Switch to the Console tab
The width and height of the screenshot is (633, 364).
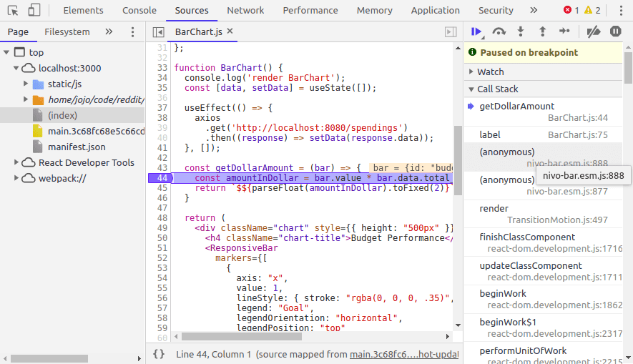tap(139, 11)
